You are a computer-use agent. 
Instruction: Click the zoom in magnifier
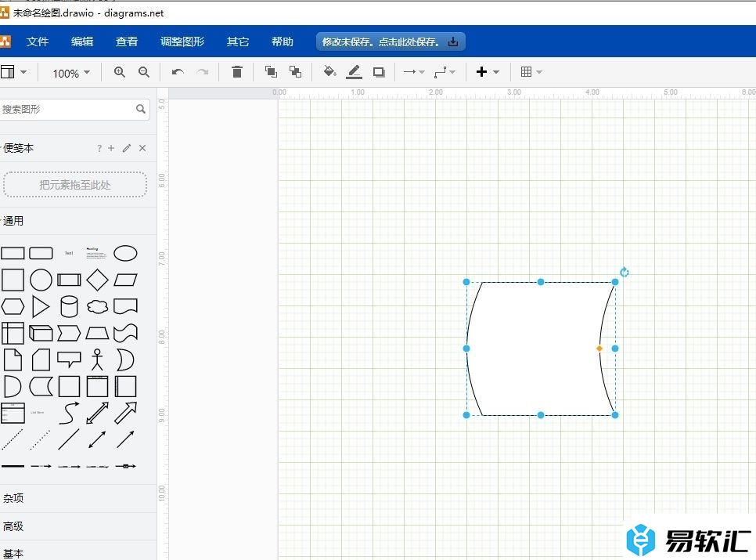120,72
